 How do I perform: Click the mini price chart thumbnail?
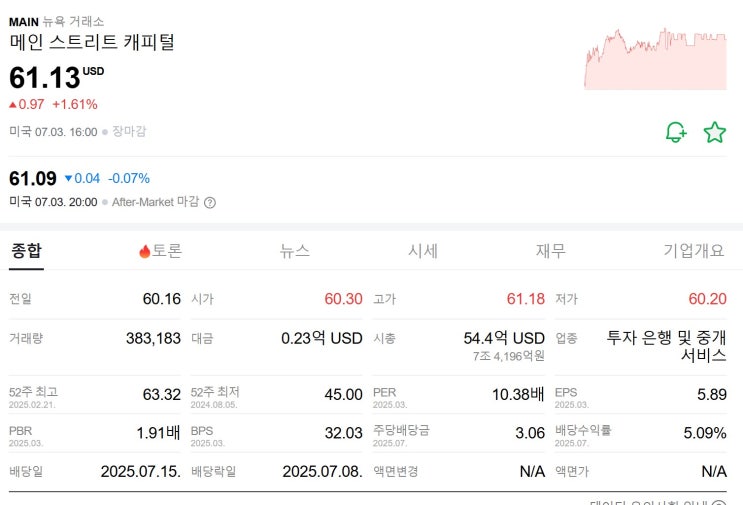[655, 59]
